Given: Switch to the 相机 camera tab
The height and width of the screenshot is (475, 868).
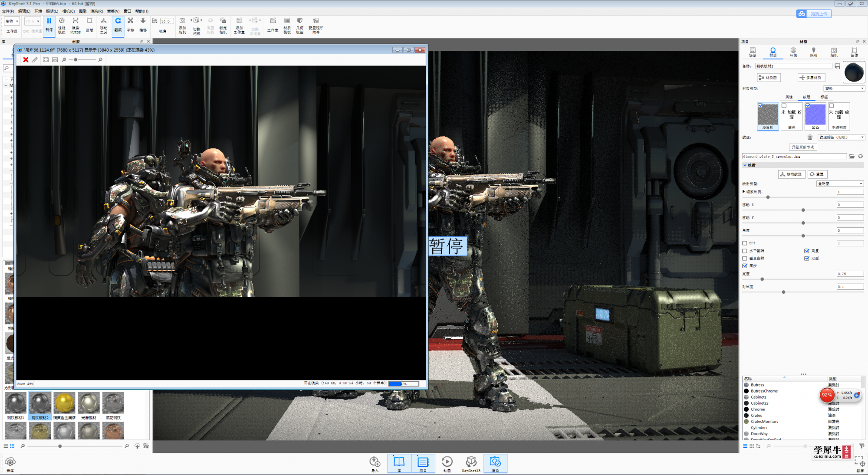Looking at the screenshot, I should pos(834,52).
